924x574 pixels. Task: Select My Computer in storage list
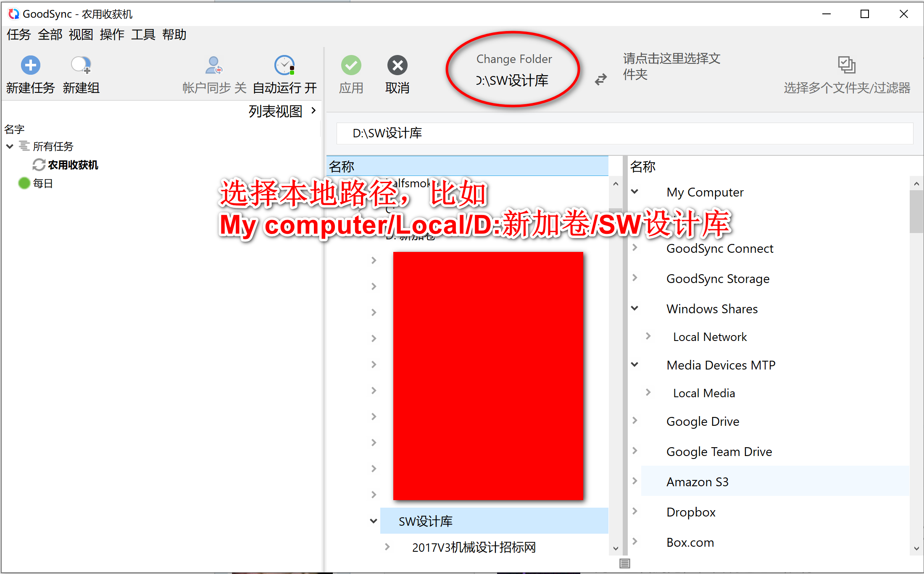click(x=705, y=192)
